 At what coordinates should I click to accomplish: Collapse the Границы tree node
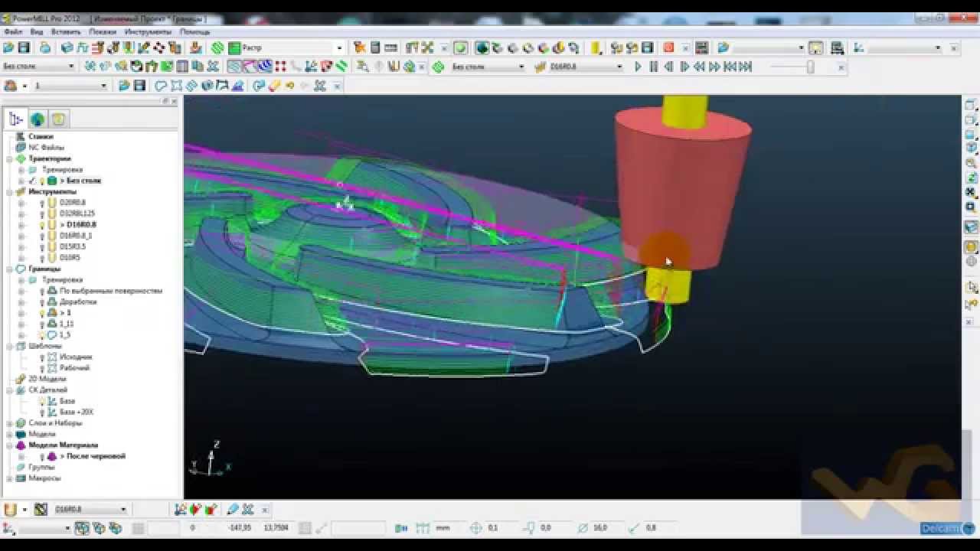[10, 269]
